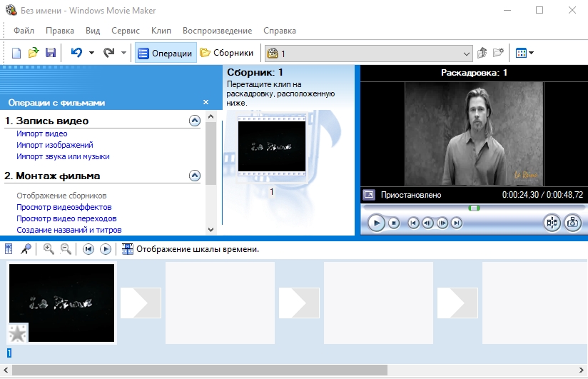Click Импорт звука или музыки link

[63, 156]
